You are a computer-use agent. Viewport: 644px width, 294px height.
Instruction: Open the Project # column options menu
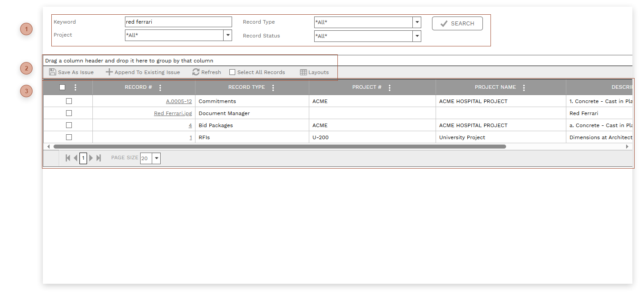coord(390,88)
